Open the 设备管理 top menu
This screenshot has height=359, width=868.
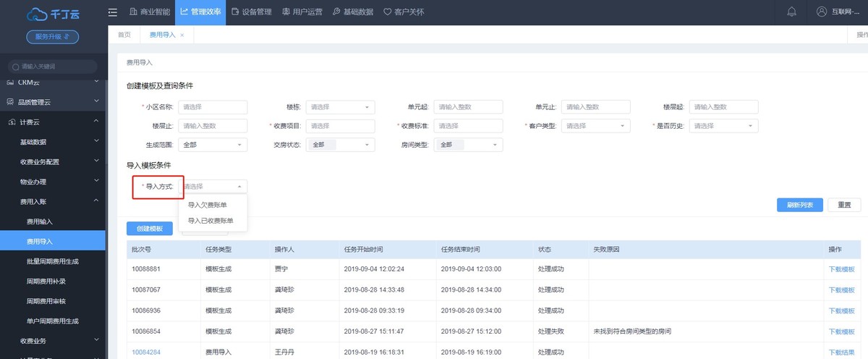point(252,12)
